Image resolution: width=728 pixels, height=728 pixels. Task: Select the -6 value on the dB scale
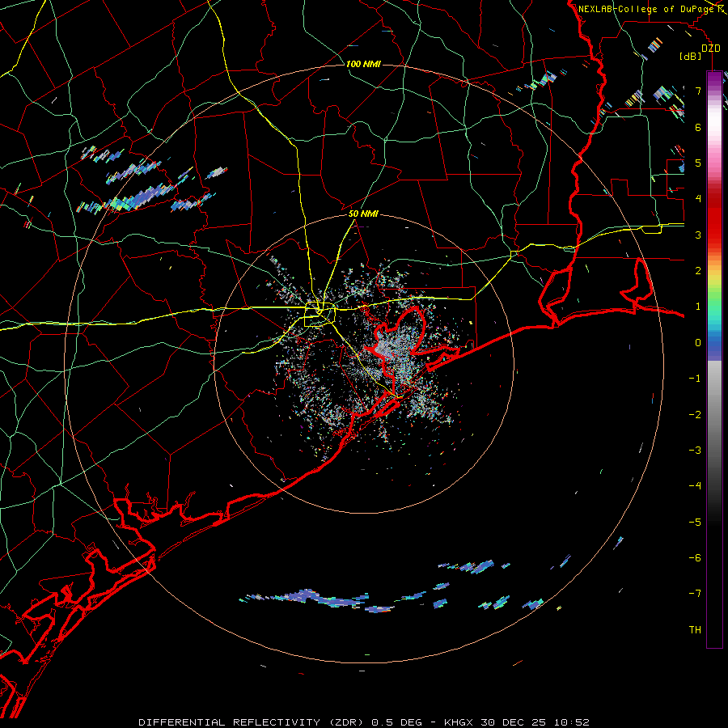[695, 558]
